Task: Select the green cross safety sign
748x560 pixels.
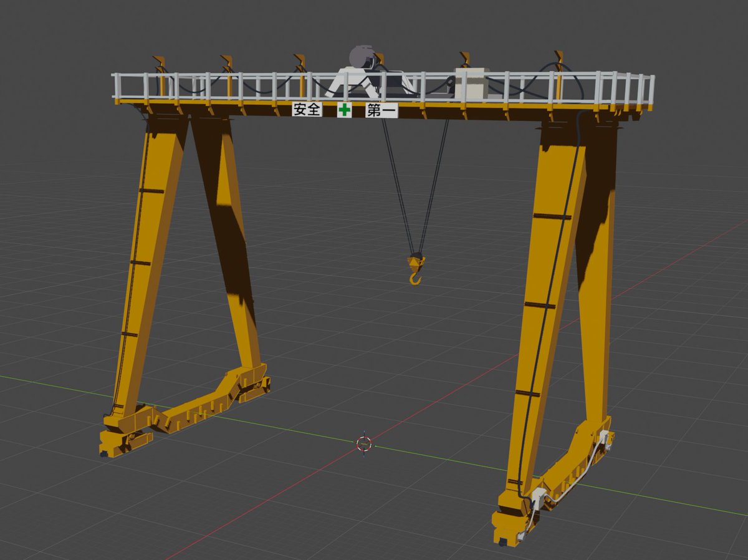Action: 344,110
